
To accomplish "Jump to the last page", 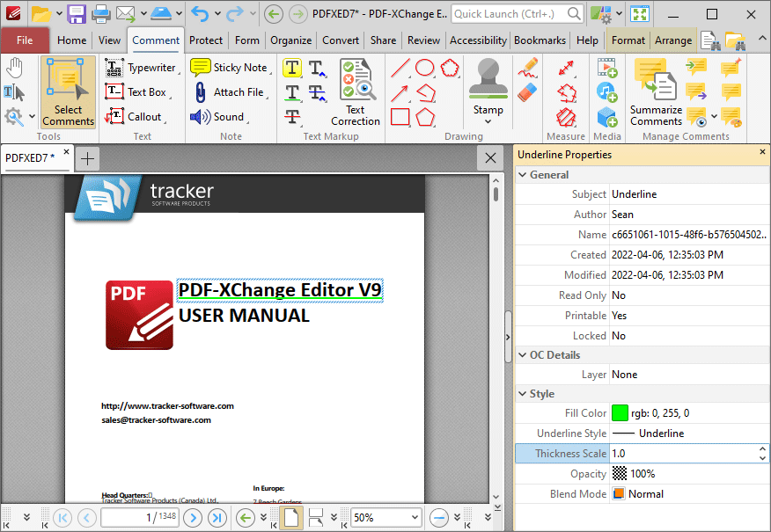I will [217, 517].
